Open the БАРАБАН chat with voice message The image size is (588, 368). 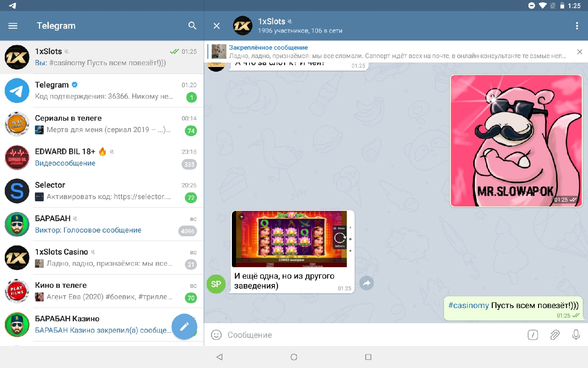[102, 224]
